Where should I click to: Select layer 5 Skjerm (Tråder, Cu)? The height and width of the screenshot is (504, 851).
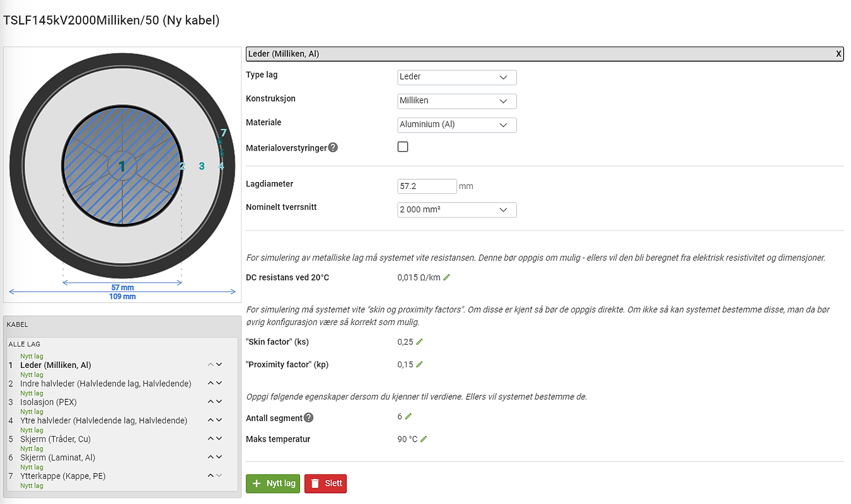coord(57,439)
